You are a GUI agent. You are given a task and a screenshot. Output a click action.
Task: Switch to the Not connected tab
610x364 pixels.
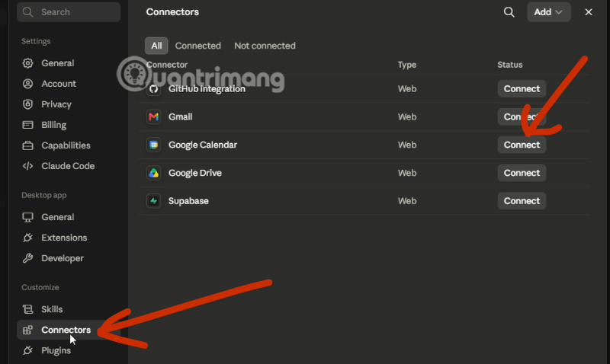tap(265, 46)
